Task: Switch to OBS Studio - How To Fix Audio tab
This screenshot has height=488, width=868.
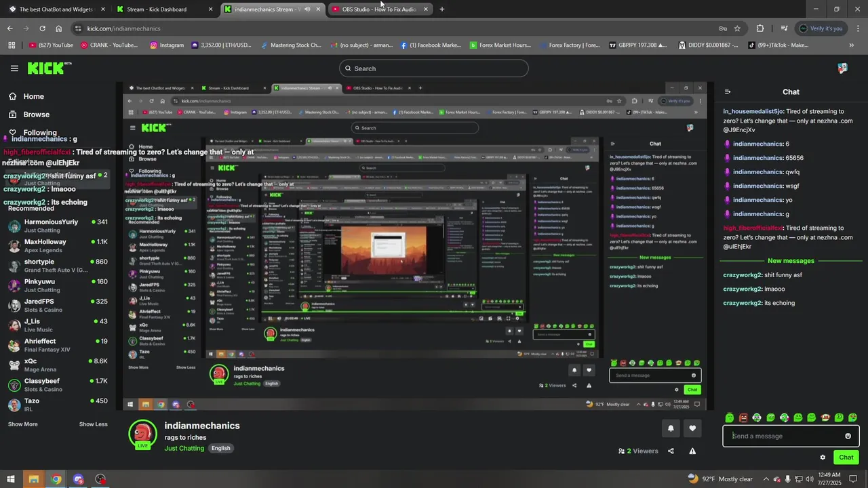Action: click(380, 9)
